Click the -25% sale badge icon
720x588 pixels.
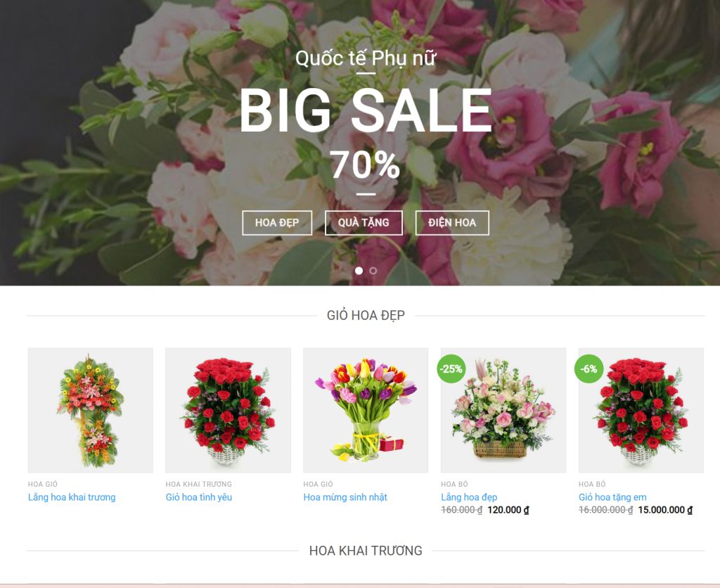(x=451, y=369)
